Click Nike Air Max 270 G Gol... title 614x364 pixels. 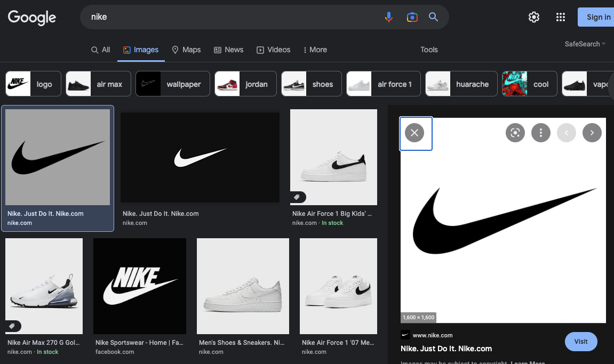(43, 343)
